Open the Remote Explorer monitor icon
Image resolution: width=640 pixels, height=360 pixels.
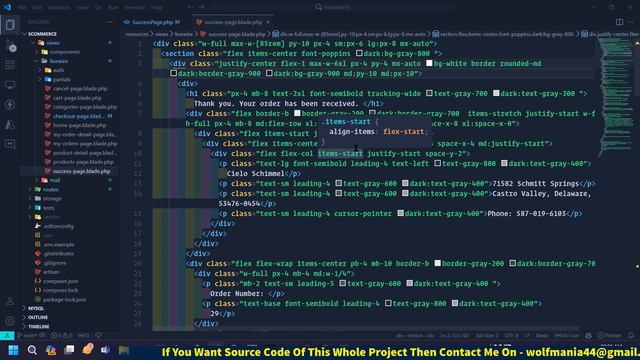point(10,84)
